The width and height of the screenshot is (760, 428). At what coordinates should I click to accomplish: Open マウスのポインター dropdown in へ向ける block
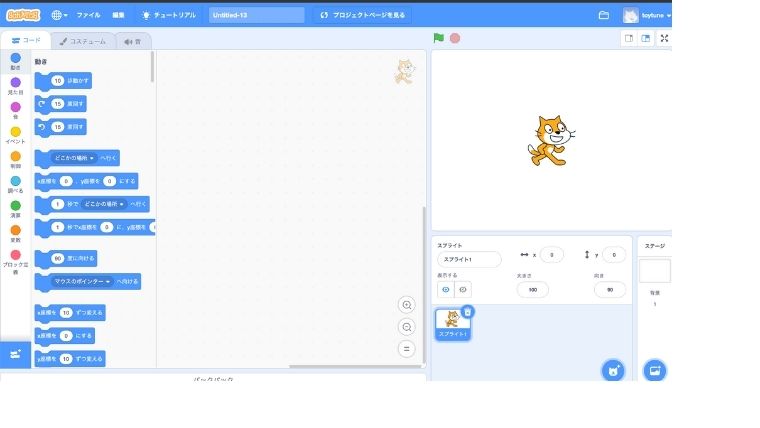point(82,282)
